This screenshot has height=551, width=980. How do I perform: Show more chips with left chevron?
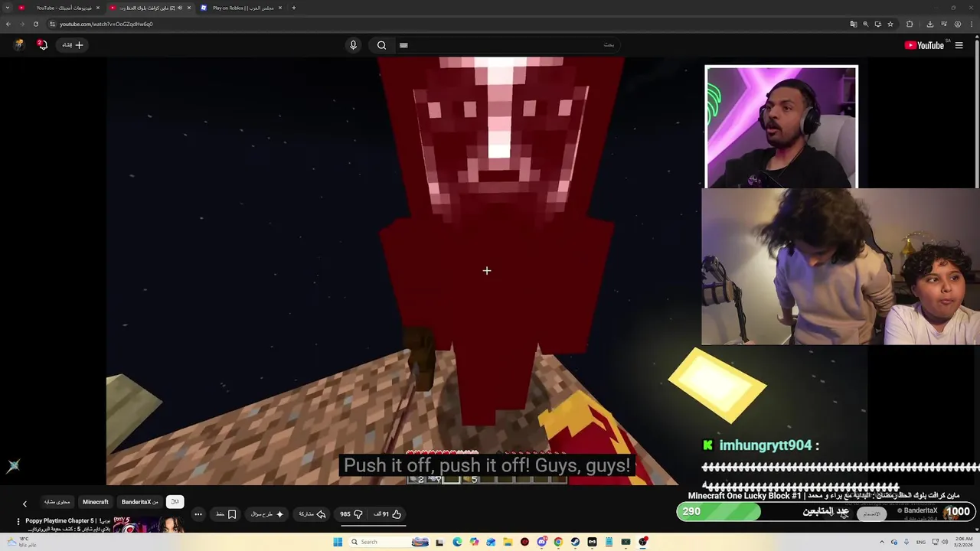24,504
